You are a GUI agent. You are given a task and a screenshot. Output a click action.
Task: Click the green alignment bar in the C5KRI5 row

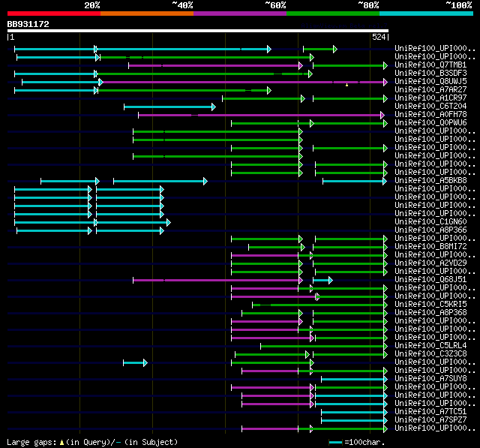(320, 305)
